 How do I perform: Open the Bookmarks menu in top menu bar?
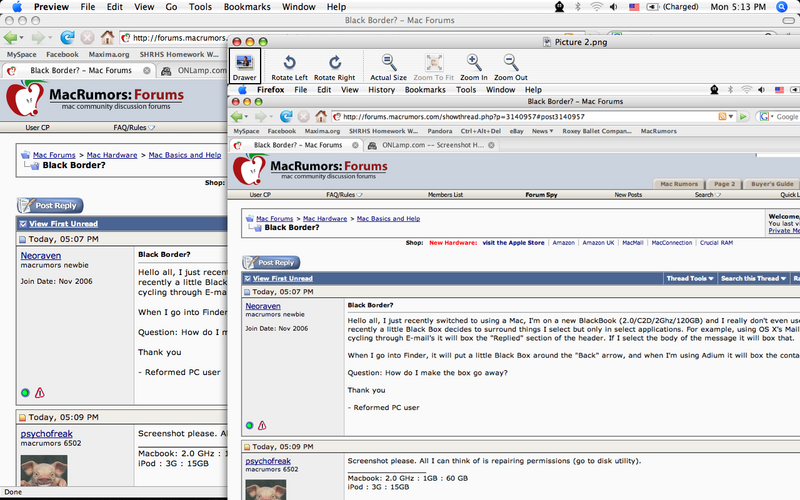(x=247, y=7)
